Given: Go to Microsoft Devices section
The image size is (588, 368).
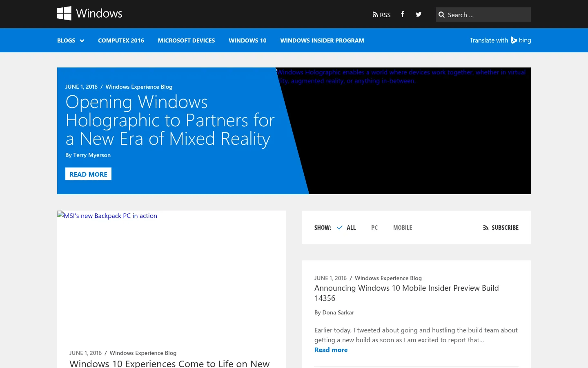Looking at the screenshot, I should coord(186,40).
